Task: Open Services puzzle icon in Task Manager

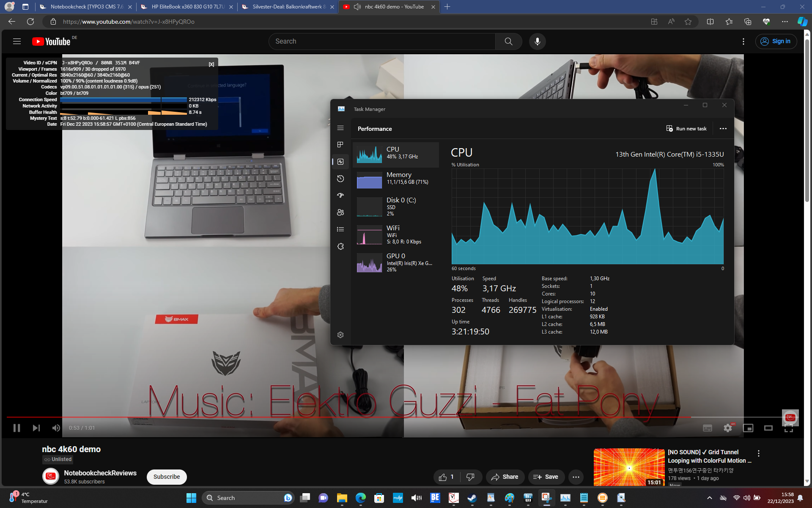Action: (x=340, y=246)
